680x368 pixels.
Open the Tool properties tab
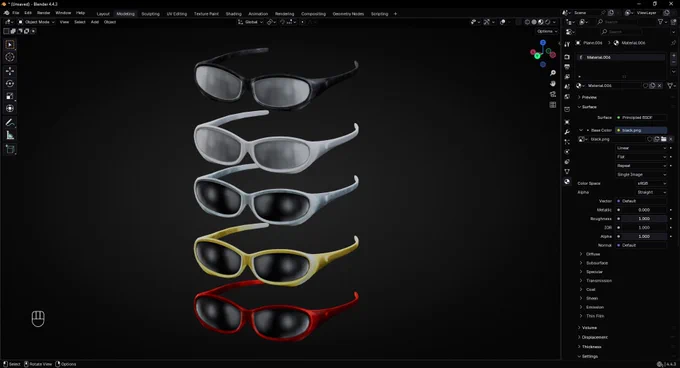(567, 44)
